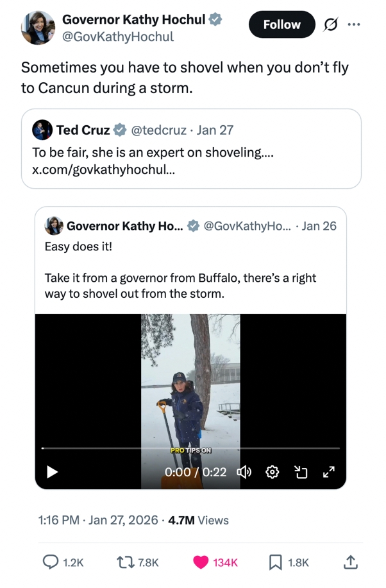View Ted Cruz's profile name
The image size is (386, 588).
point(83,130)
